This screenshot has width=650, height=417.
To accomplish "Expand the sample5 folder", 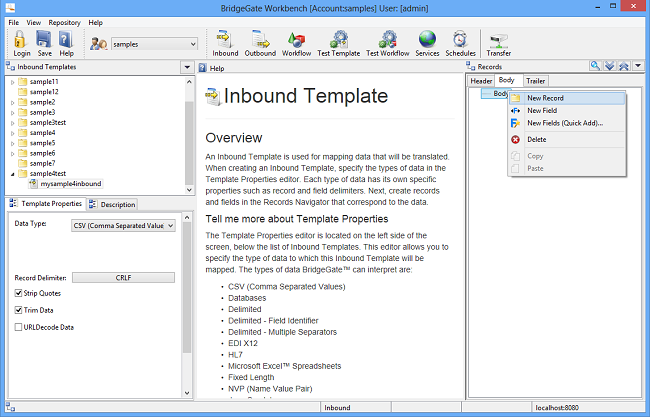I will click(x=12, y=143).
